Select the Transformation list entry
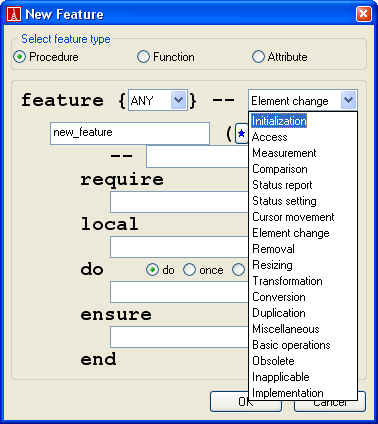 303,281
